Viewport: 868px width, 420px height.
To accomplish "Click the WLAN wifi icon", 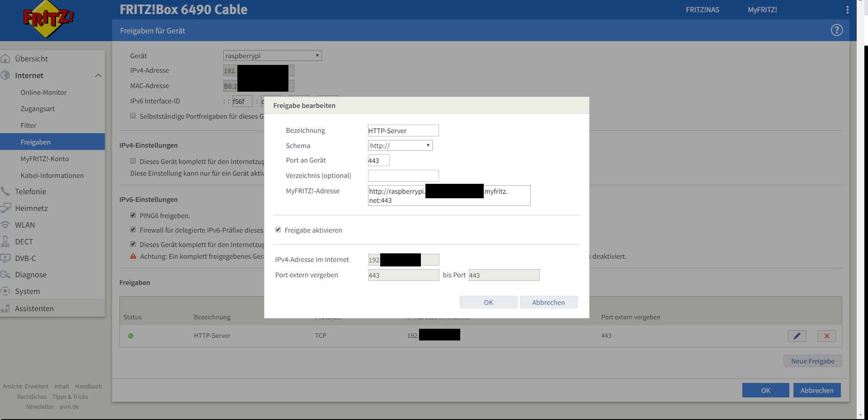I will click(x=5, y=225).
